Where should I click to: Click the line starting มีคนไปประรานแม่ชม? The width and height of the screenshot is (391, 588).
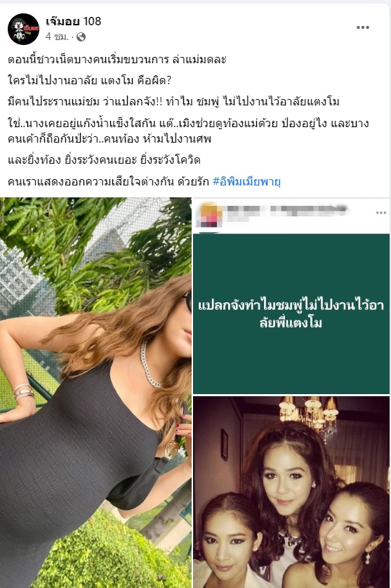tap(173, 101)
